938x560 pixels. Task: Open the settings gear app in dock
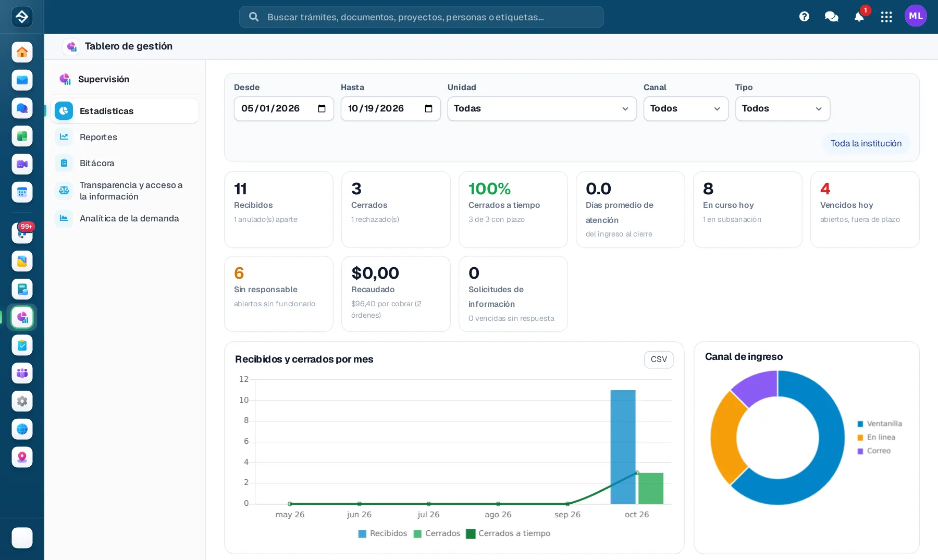pyautogui.click(x=22, y=401)
